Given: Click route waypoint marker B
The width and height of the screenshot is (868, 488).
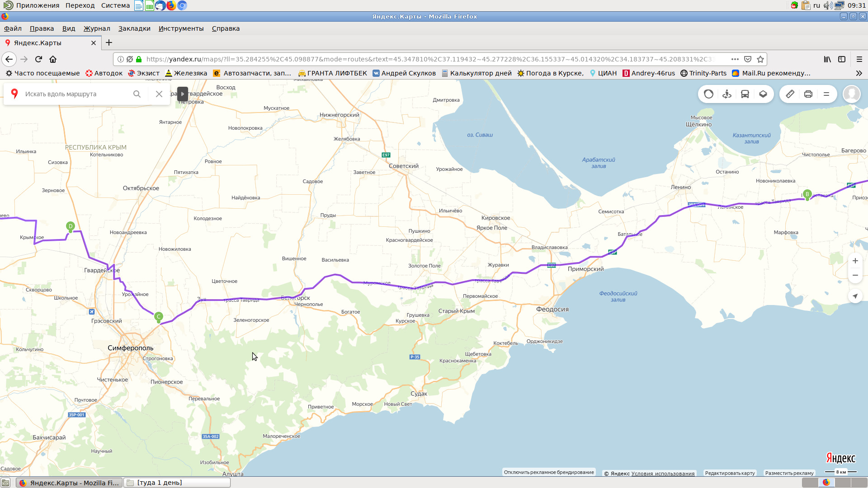Looking at the screenshot, I should coord(807,195).
